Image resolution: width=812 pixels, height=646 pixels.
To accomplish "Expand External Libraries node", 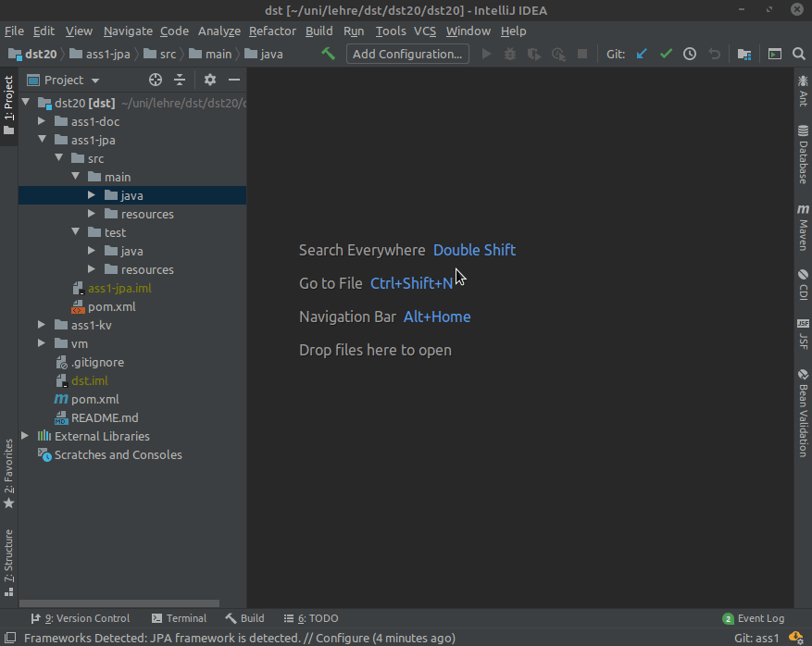I will 25,436.
